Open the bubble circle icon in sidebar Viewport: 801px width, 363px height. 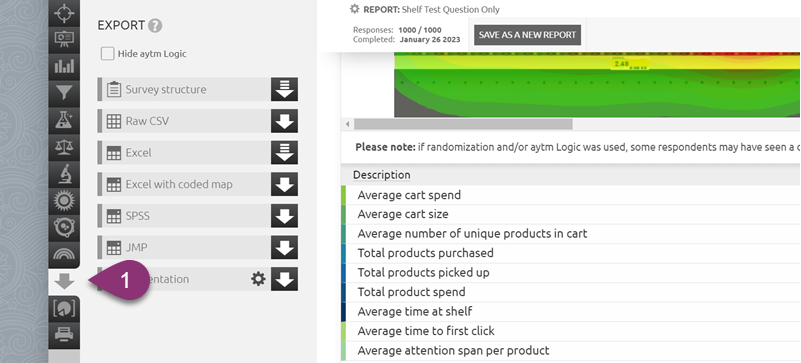pyautogui.click(x=64, y=229)
